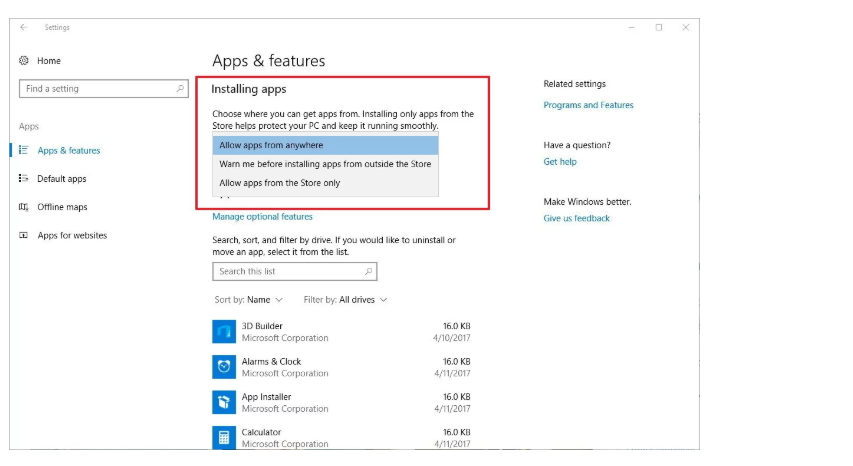Click the App Installer app icon
Image resolution: width=853 pixels, height=466 pixels.
point(223,402)
